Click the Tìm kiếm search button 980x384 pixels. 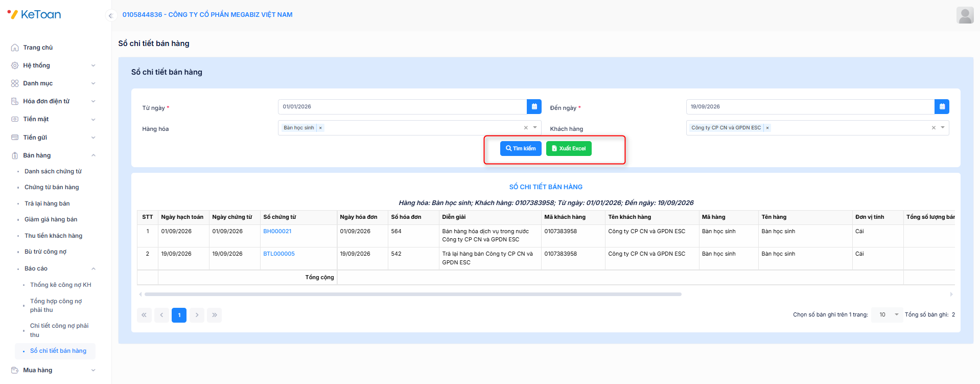coord(521,149)
